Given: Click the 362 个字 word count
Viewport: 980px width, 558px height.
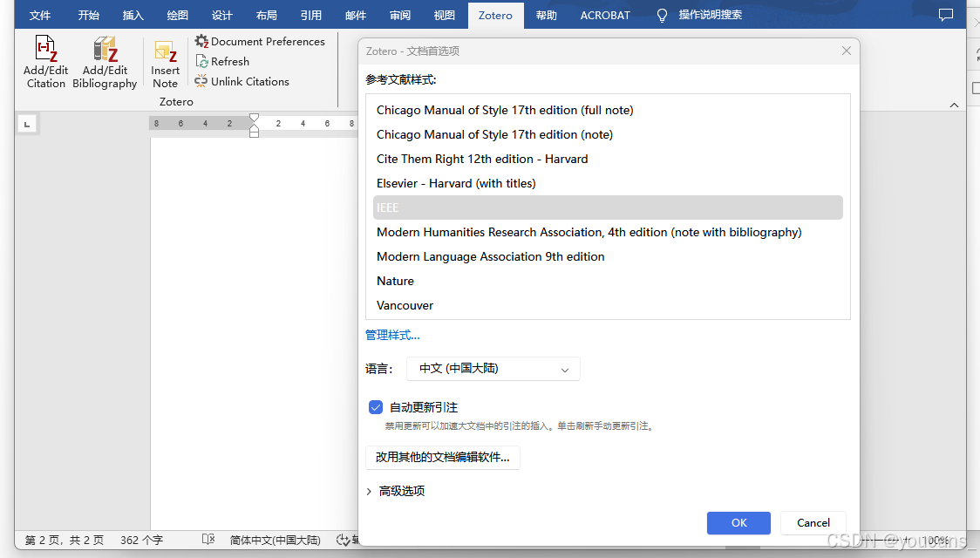Looking at the screenshot, I should [x=142, y=540].
